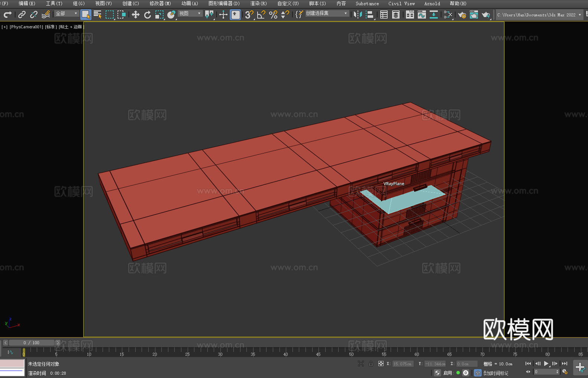Open the 编辑(E) menu

27,3
